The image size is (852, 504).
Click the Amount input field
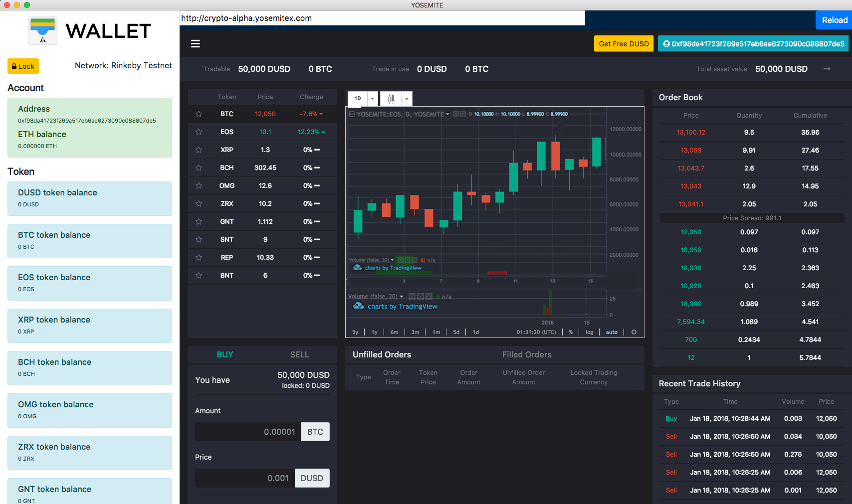248,432
